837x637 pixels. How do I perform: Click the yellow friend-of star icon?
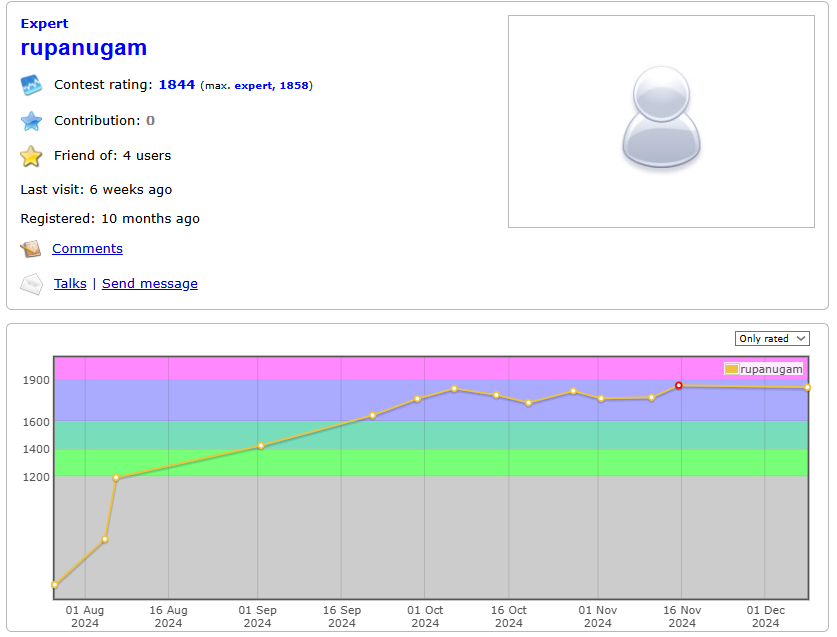tap(31, 156)
